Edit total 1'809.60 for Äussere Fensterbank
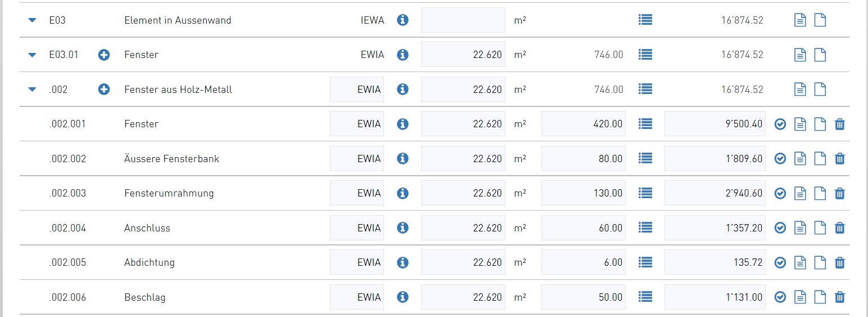 [715, 159]
